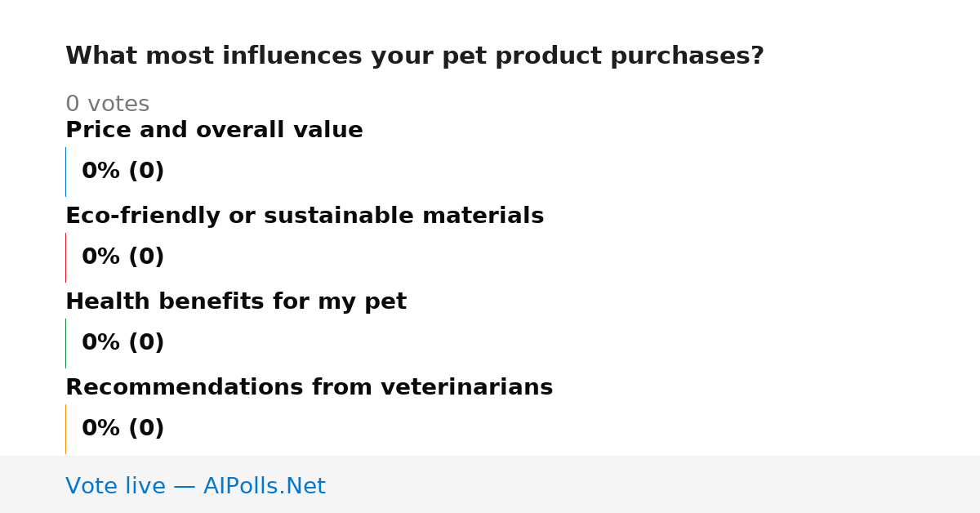The width and height of the screenshot is (980, 513).
Task: Click the blue bar for Price and overall value
Action: [x=65, y=172]
